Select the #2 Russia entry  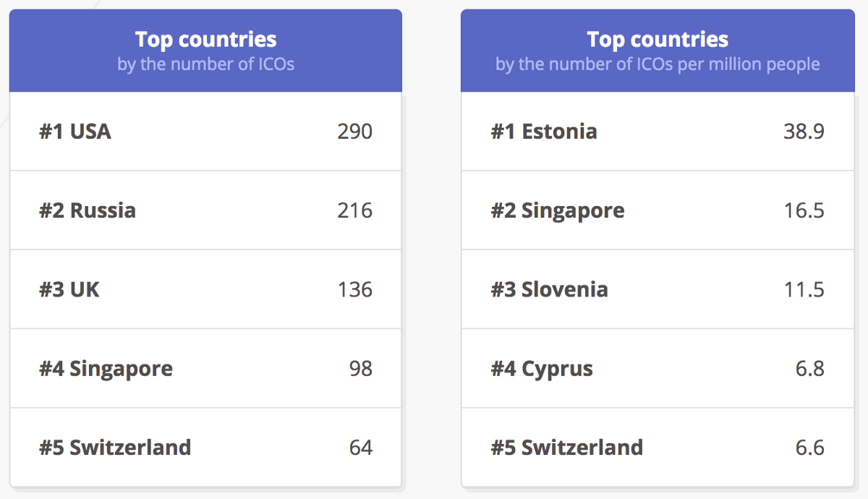tap(88, 210)
